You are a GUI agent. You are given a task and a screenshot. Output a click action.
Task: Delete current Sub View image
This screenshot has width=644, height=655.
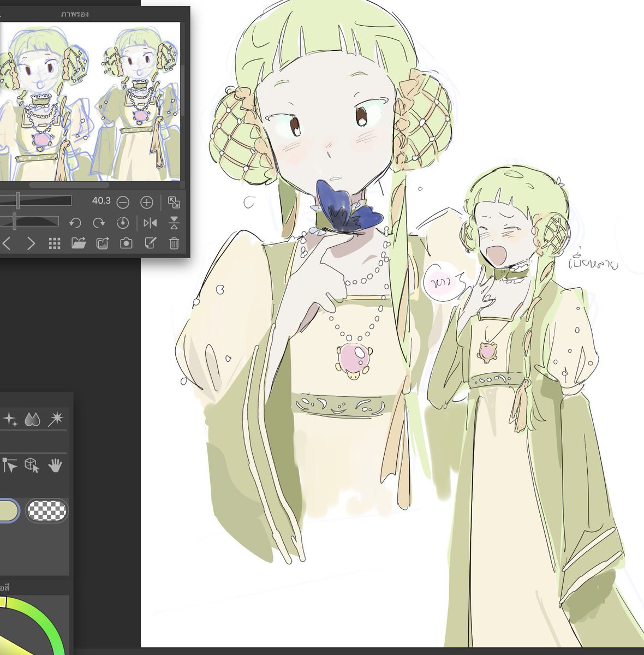click(174, 243)
